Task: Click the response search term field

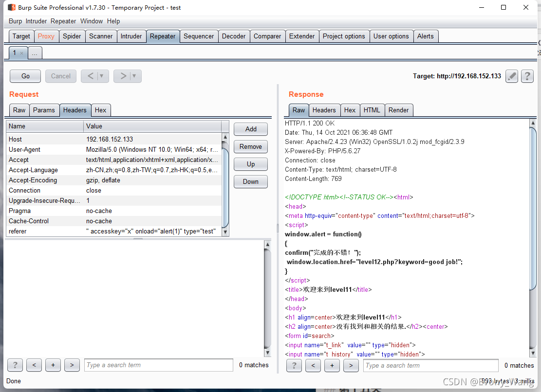Action: [430, 365]
